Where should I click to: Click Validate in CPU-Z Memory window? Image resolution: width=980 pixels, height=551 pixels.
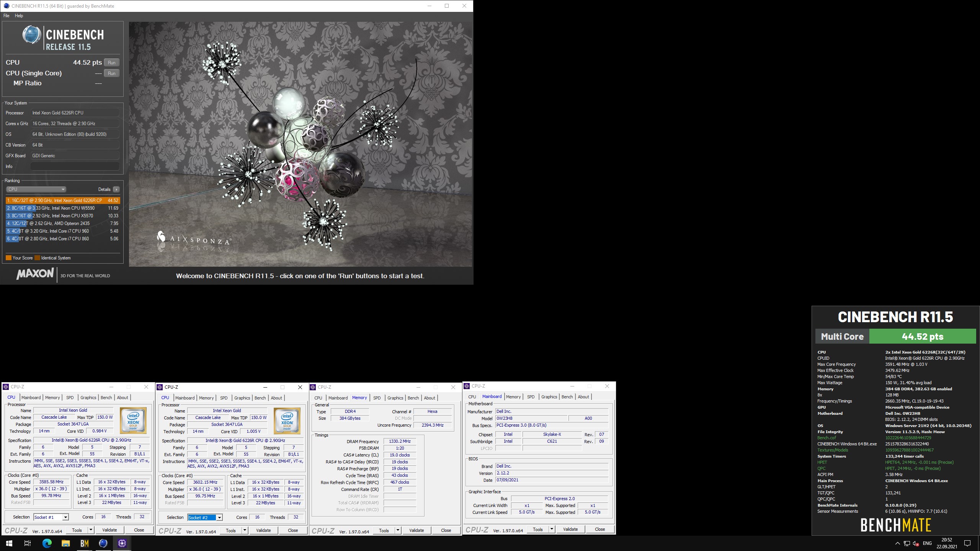click(416, 530)
